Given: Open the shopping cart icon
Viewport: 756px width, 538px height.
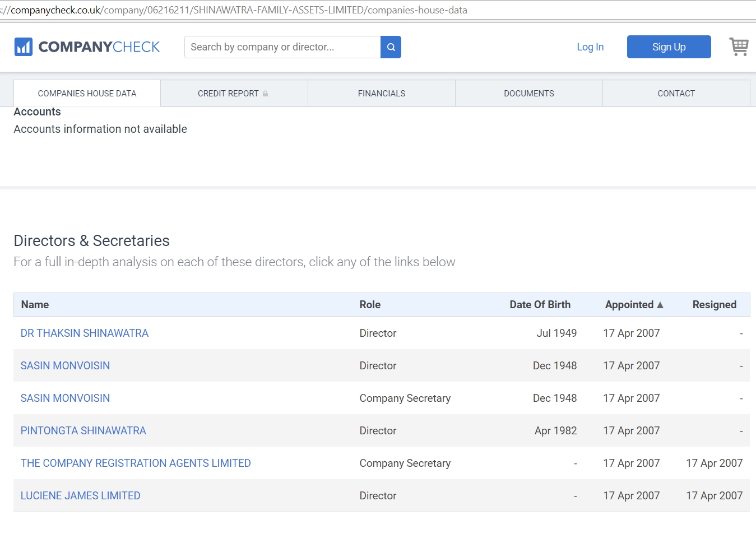Looking at the screenshot, I should point(739,47).
